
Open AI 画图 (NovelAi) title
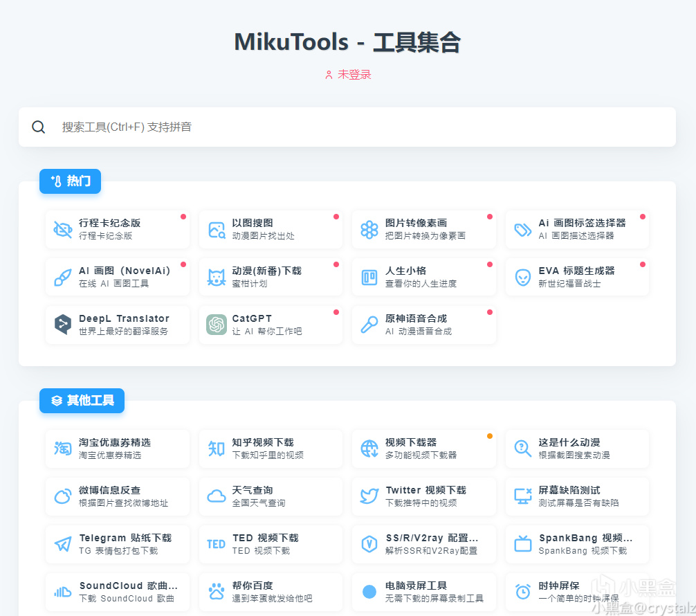(x=125, y=271)
